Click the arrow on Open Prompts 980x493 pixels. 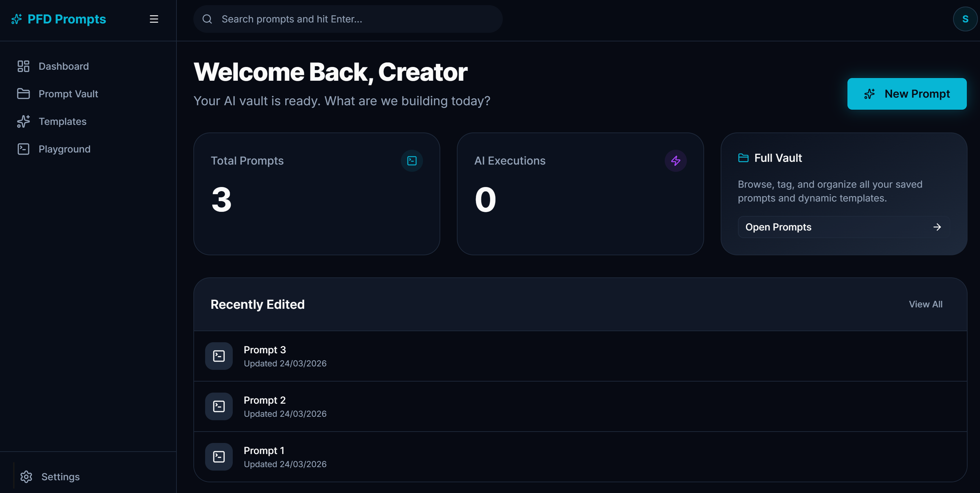[936, 227]
